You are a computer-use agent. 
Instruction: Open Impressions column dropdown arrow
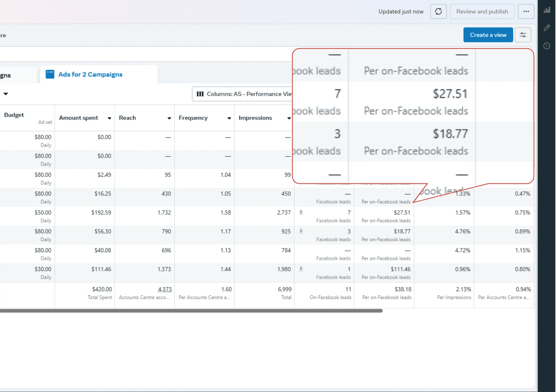click(x=289, y=118)
